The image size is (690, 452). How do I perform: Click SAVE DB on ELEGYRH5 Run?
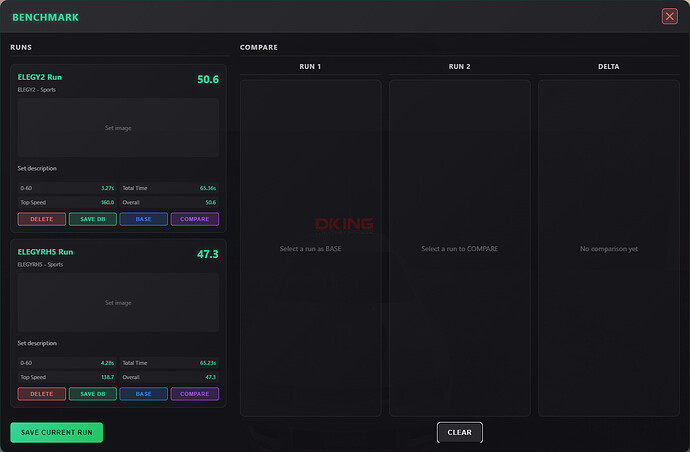(93, 394)
